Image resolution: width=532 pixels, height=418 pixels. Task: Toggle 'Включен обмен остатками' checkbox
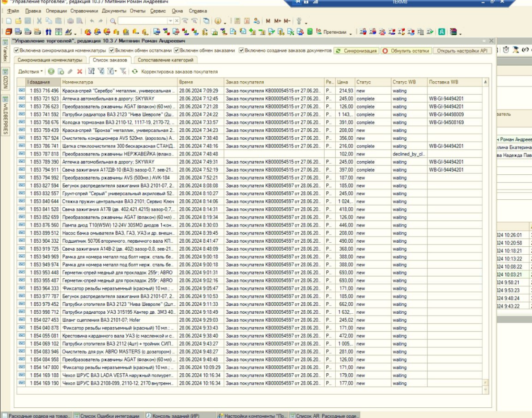coord(112,51)
